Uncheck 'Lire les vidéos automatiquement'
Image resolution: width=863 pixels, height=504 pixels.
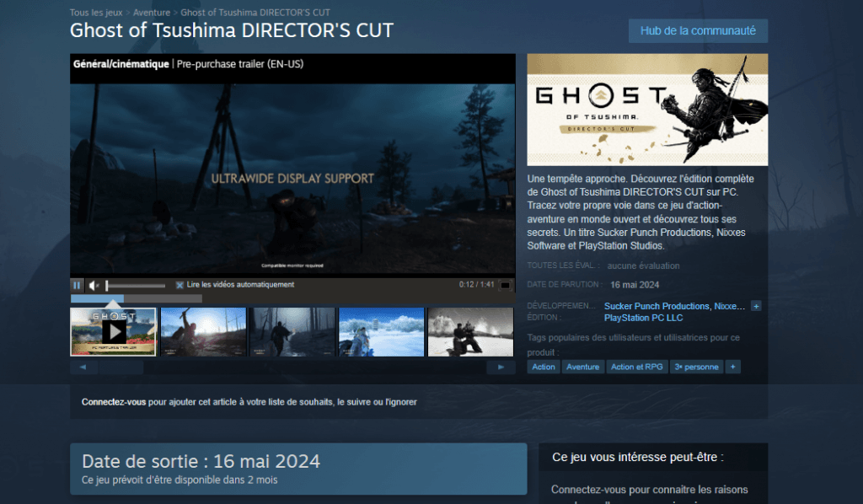coord(180,285)
